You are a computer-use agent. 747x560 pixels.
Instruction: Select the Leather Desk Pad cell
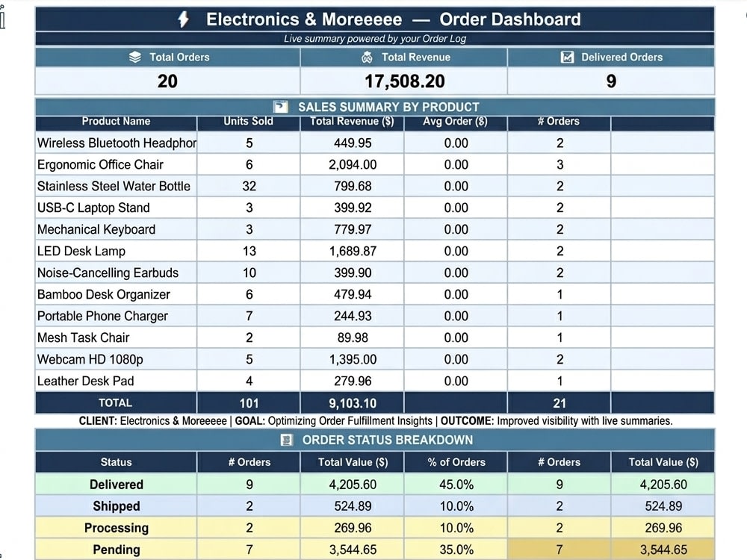click(x=116, y=382)
